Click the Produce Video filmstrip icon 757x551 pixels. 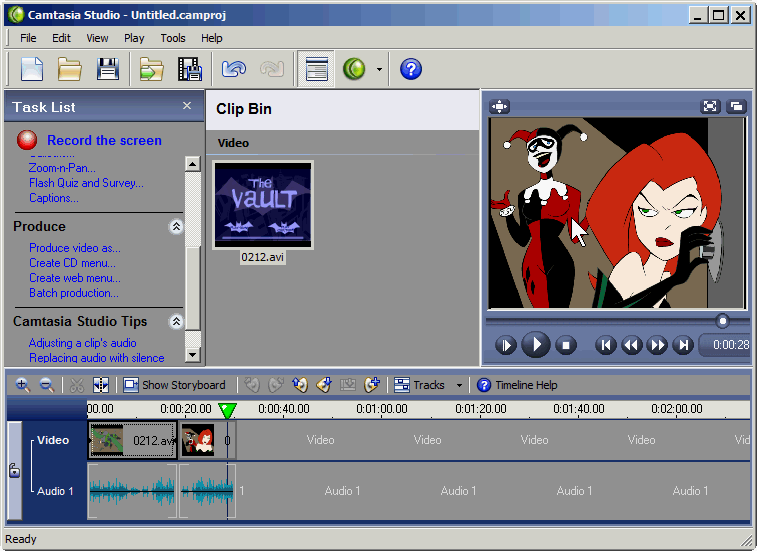click(190, 69)
